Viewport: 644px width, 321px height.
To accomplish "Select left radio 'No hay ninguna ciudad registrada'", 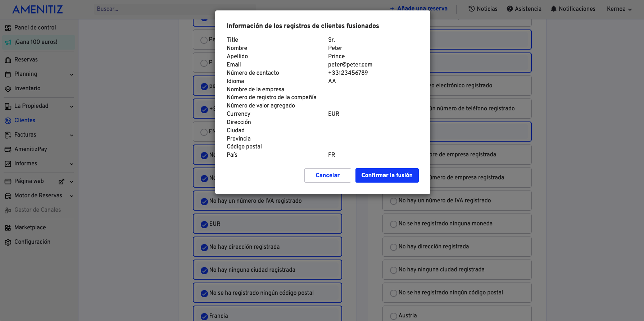I will point(204,270).
